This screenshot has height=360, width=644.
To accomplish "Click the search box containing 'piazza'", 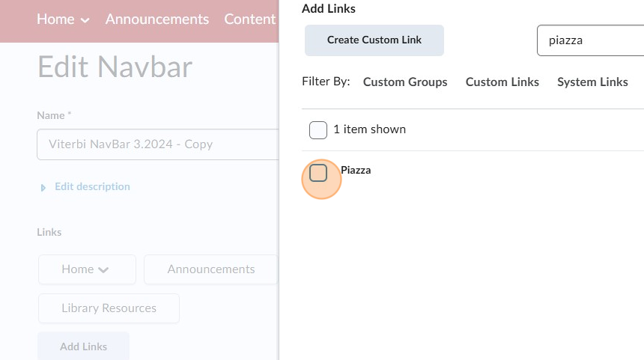I will pos(590,40).
